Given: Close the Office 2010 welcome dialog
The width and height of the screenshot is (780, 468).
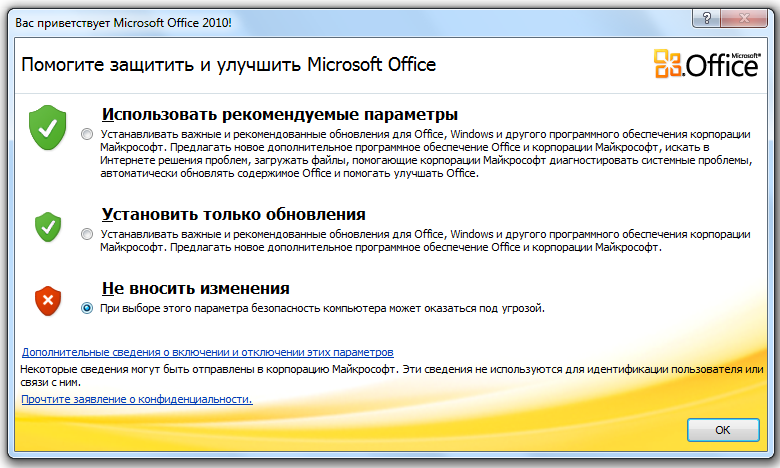Looking at the screenshot, I should point(744,18).
